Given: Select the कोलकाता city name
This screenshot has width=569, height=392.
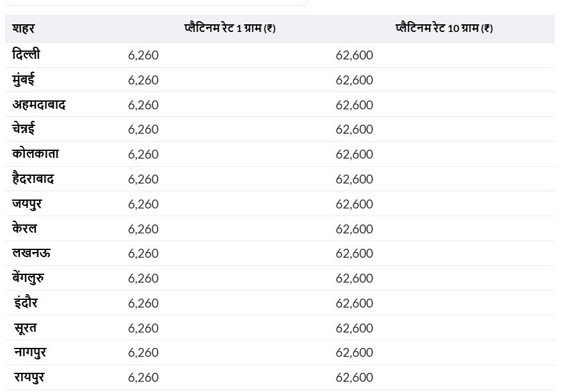Looking at the screenshot, I should [35, 154].
